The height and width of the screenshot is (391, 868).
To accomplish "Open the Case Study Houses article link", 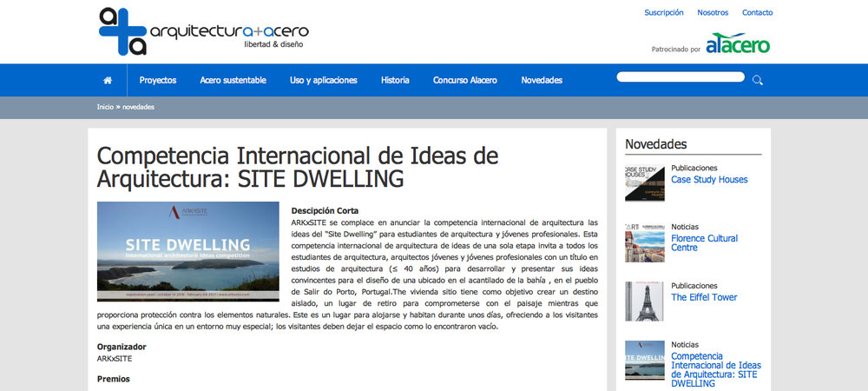I will [x=709, y=180].
